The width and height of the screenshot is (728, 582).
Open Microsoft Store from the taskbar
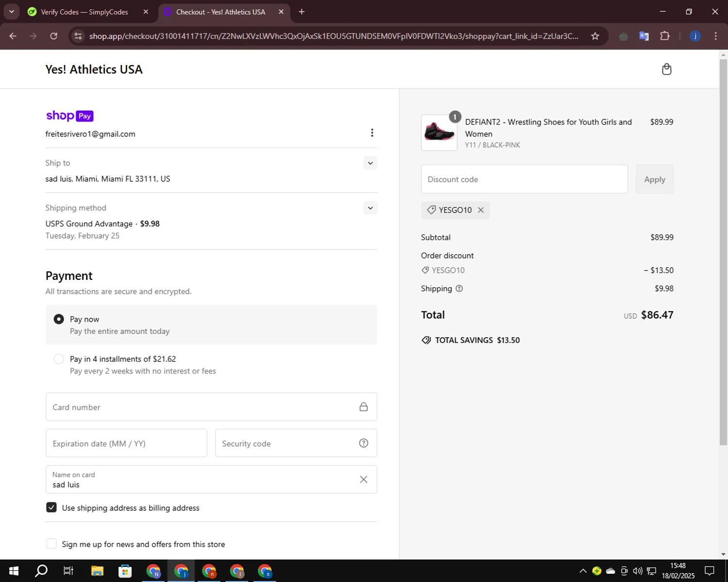point(125,571)
